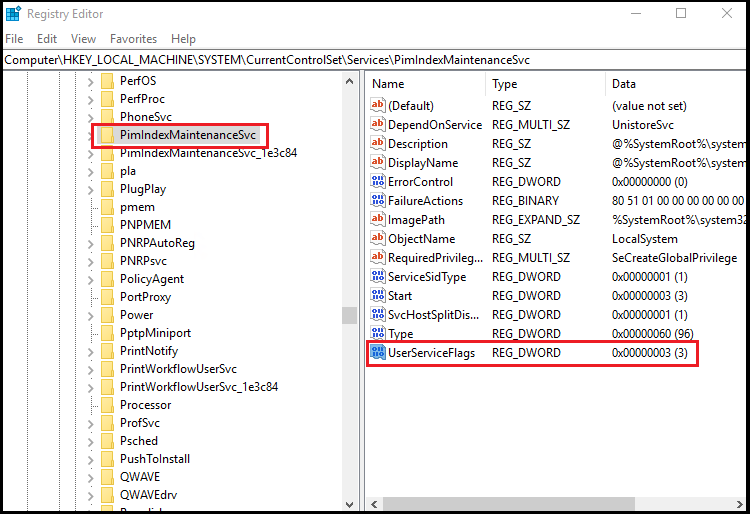
Task: Click the PlugPlay folder icon
Action: 108,189
